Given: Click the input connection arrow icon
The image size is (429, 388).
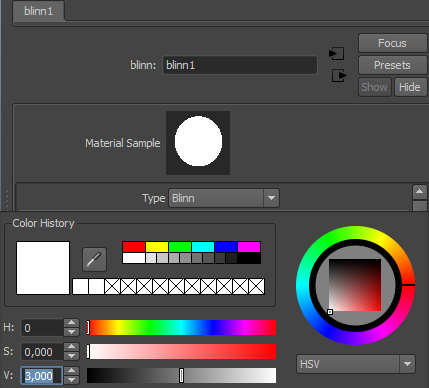Looking at the screenshot, I should (x=337, y=53).
